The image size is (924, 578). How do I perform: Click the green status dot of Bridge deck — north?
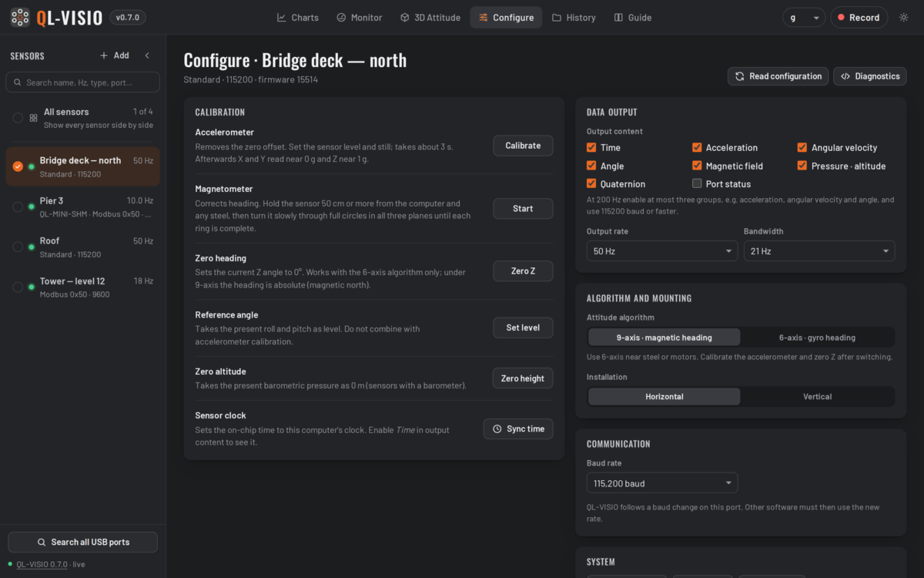(32, 166)
